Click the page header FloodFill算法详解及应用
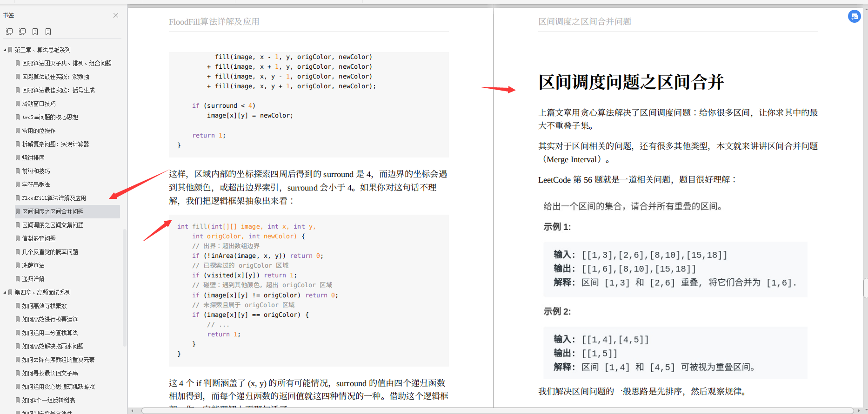 214,22
